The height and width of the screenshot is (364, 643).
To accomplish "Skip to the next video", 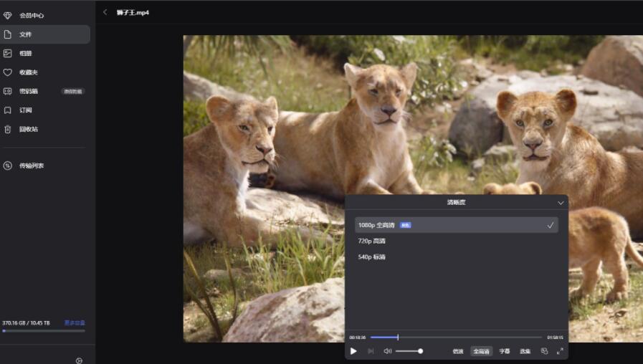I will [371, 351].
